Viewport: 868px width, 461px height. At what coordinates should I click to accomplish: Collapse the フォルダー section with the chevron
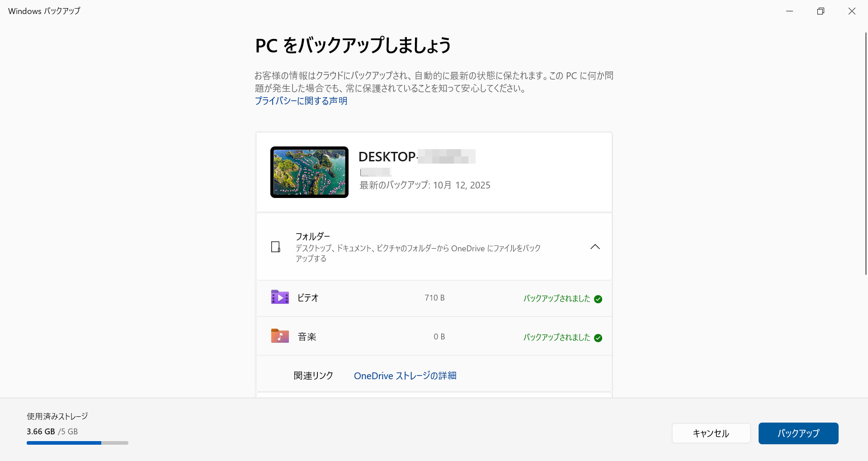[x=595, y=247]
